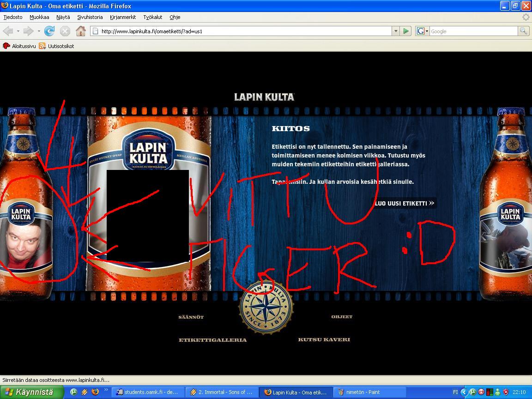Click the Stop loading icon

pyautogui.click(x=65, y=31)
